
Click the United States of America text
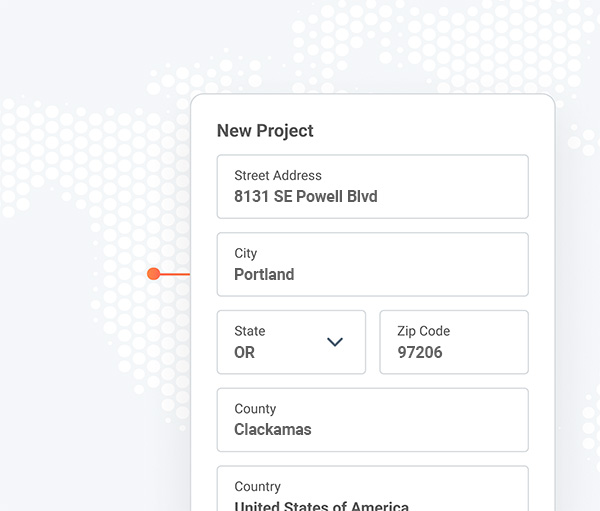(x=321, y=506)
